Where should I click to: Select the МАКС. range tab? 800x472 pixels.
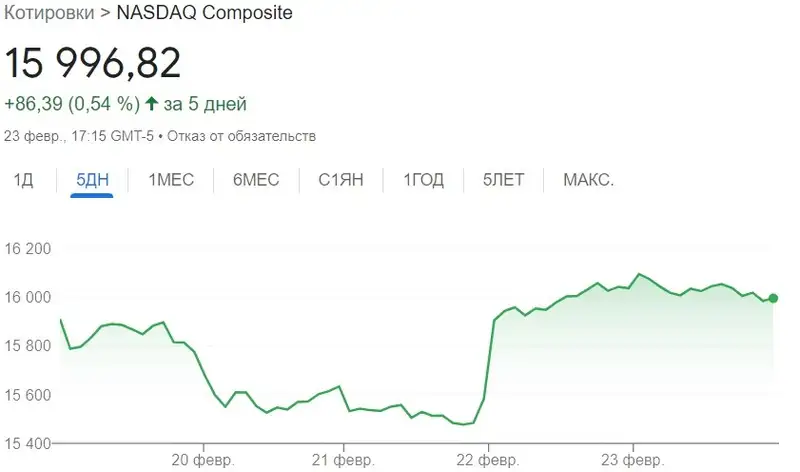click(x=588, y=181)
